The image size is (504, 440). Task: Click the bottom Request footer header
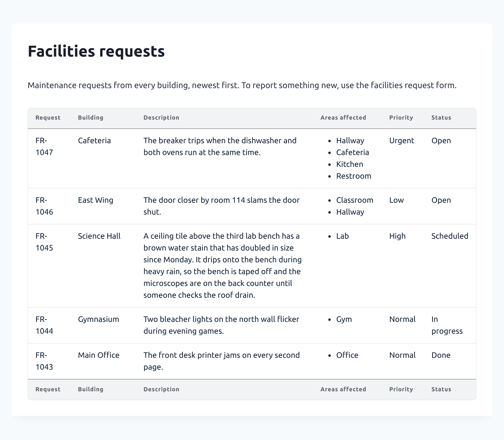pos(48,389)
